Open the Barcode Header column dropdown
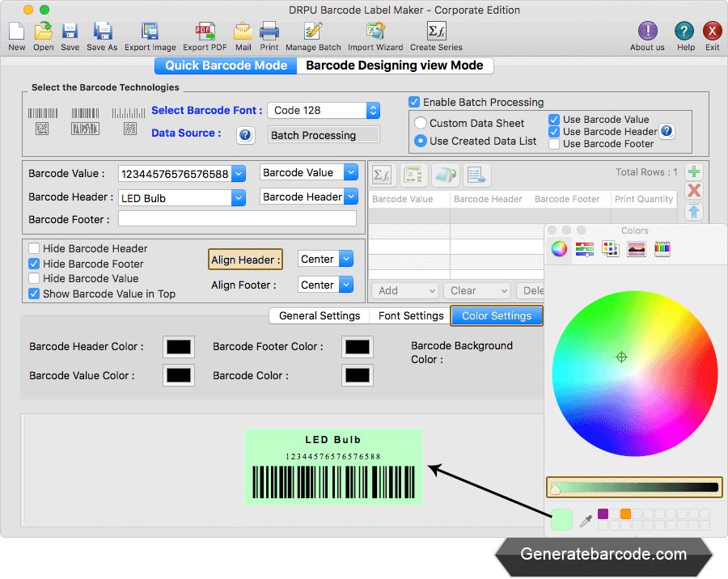The width and height of the screenshot is (728, 579). coord(351,197)
